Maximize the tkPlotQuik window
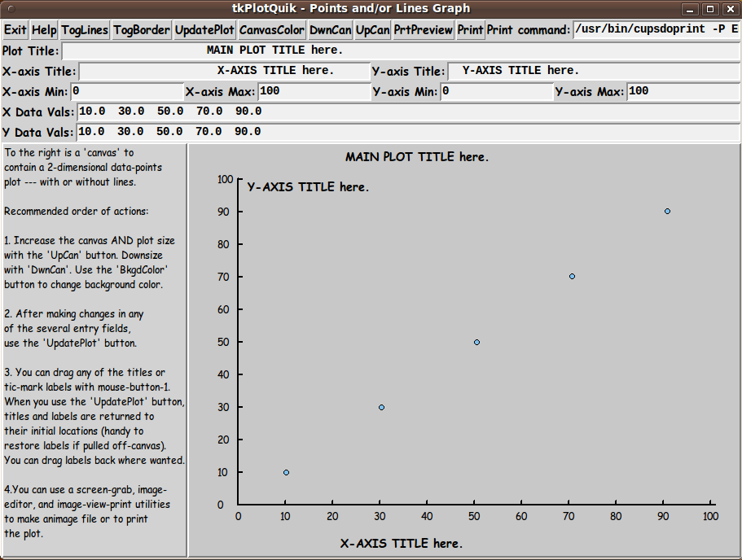This screenshot has height=560, width=742. tap(710, 9)
